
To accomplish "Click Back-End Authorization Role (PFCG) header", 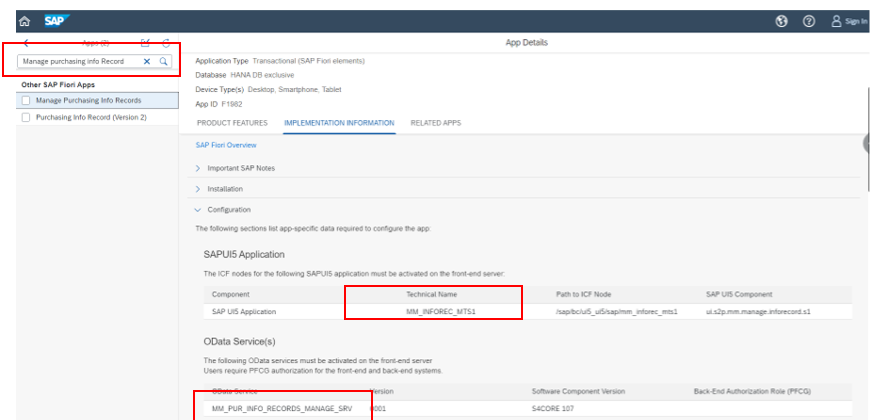I will (752, 391).
